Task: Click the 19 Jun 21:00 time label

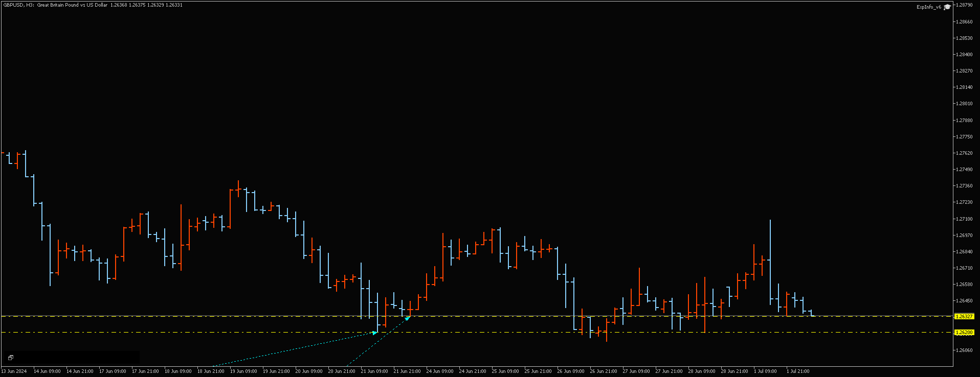Action: [x=276, y=371]
